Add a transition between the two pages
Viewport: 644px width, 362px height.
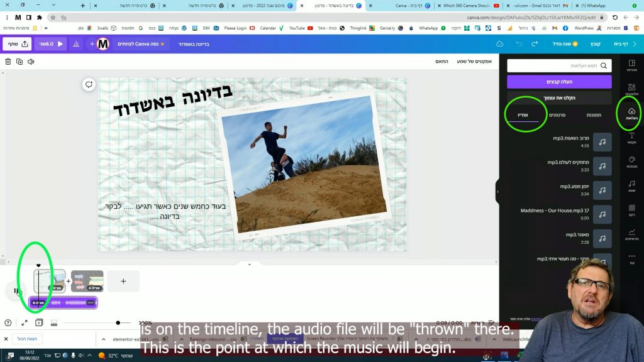68,281
